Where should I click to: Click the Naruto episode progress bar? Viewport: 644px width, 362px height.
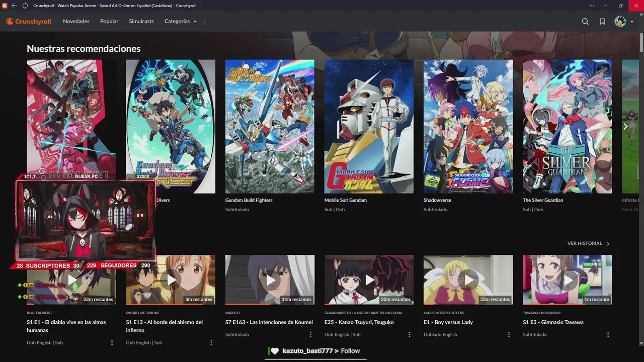[x=270, y=304]
